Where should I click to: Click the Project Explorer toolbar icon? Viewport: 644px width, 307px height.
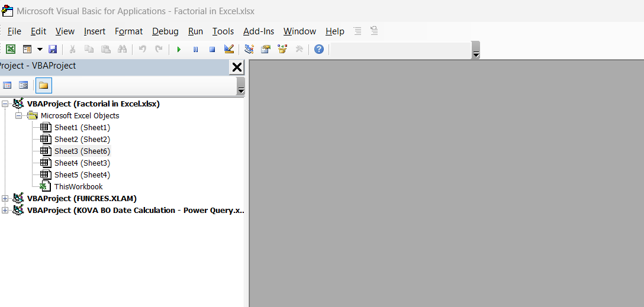pos(249,49)
